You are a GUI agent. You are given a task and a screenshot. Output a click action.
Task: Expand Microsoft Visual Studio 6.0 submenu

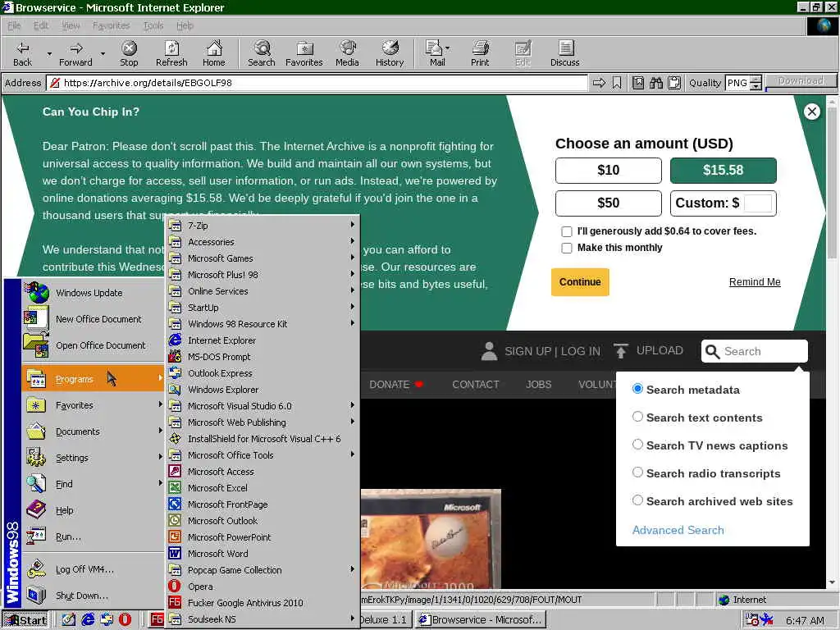click(x=262, y=406)
